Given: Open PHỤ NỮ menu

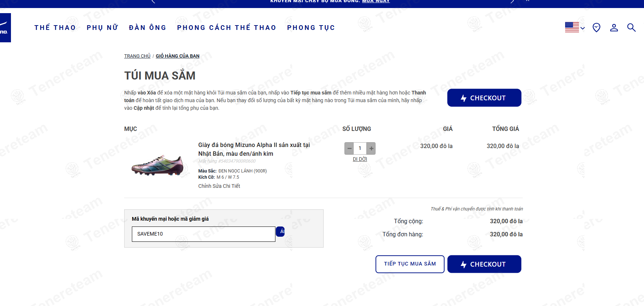Looking at the screenshot, I should tap(103, 28).
